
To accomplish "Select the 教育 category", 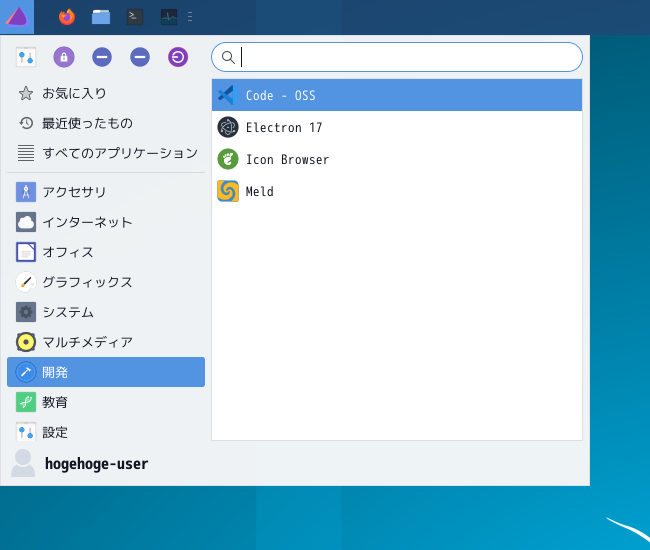I will (x=106, y=402).
